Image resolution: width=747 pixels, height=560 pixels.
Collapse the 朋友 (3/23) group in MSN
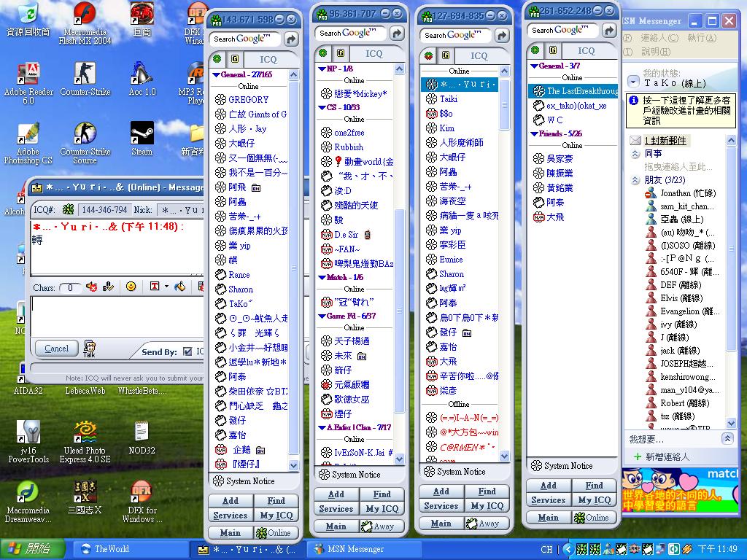(x=635, y=180)
